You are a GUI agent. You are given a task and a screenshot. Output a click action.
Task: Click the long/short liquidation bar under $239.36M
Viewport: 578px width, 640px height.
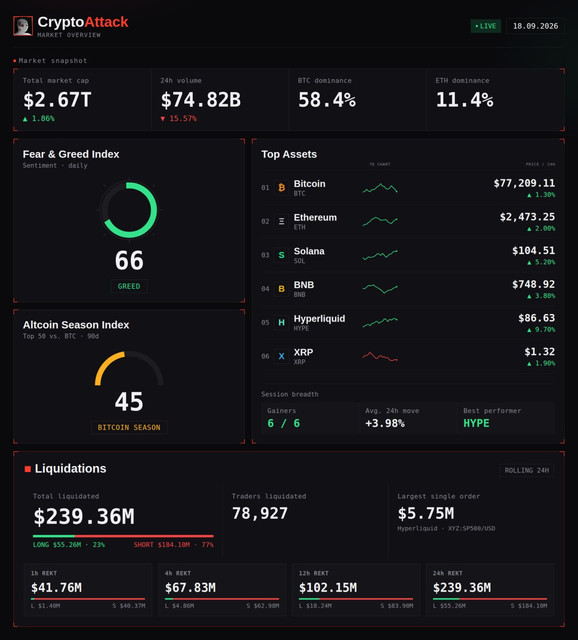[123, 536]
